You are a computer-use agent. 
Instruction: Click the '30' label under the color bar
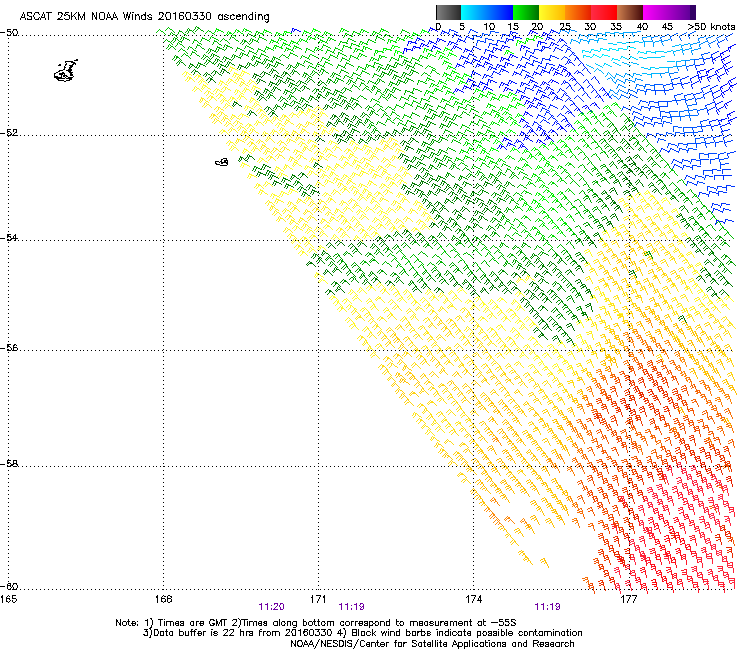pos(590,27)
